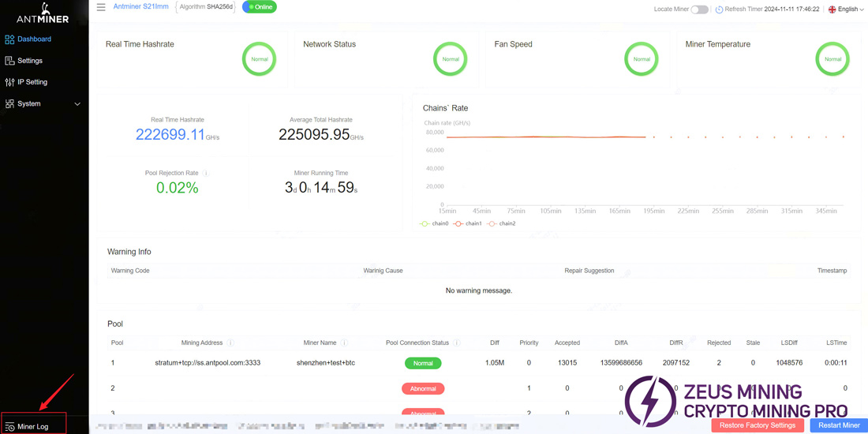The width and height of the screenshot is (868, 434).
Task: Click the Algorithm SHA256d label
Action: coord(206,6)
